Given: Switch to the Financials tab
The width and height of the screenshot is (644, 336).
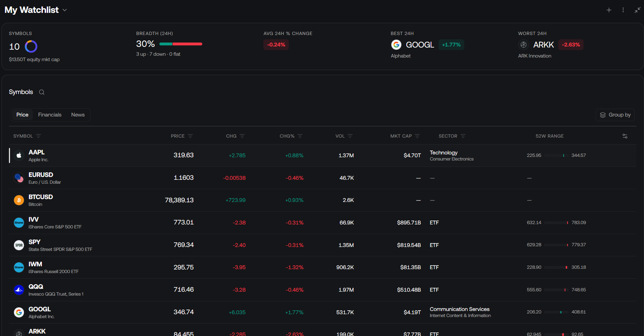Looking at the screenshot, I should pos(50,115).
